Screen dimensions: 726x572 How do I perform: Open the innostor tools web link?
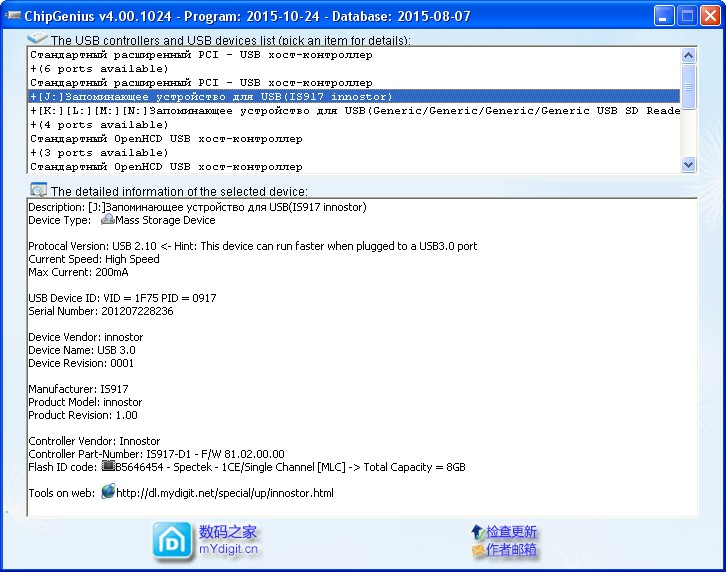click(225, 493)
